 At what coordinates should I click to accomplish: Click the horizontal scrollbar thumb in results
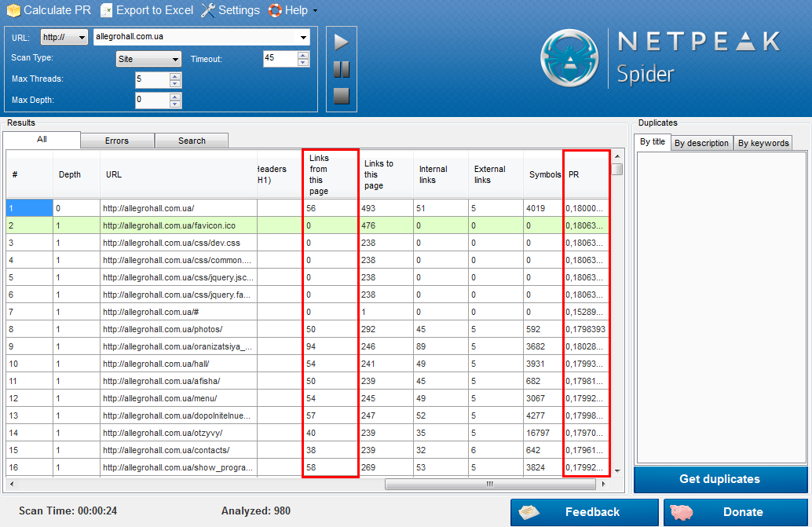click(x=490, y=485)
